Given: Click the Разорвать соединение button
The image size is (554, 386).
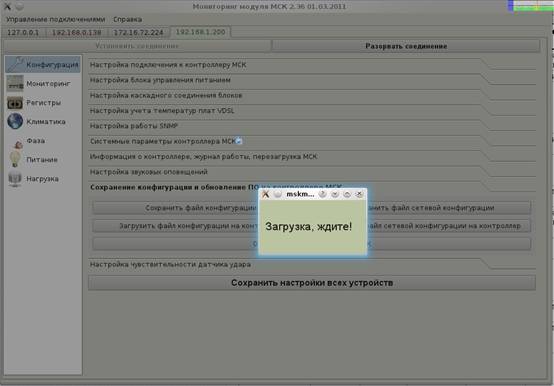Looking at the screenshot, I should pyautogui.click(x=406, y=46).
